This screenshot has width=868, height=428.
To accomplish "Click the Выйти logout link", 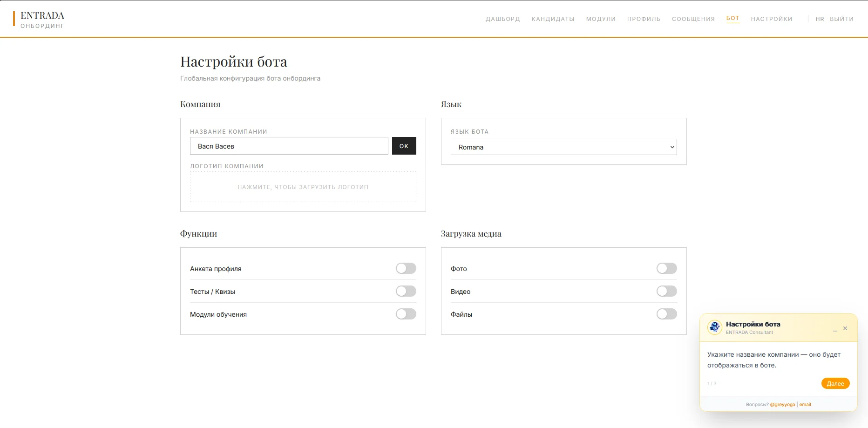I will tap(842, 19).
